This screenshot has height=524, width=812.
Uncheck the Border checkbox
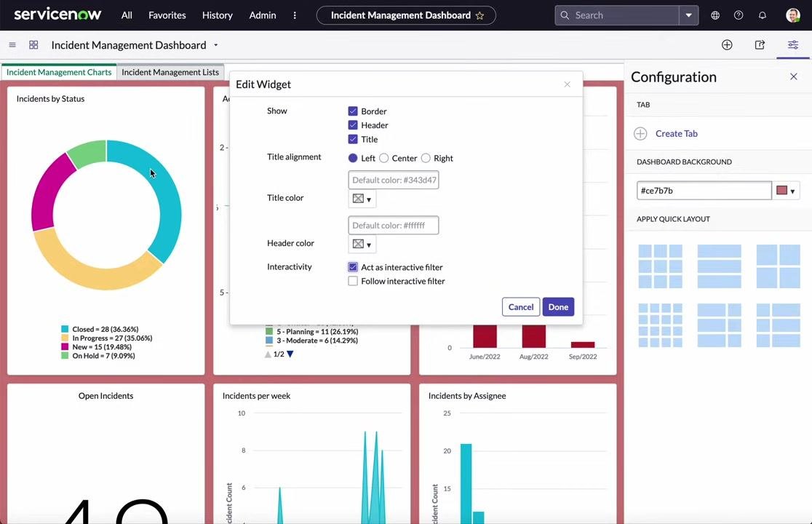pyautogui.click(x=353, y=111)
